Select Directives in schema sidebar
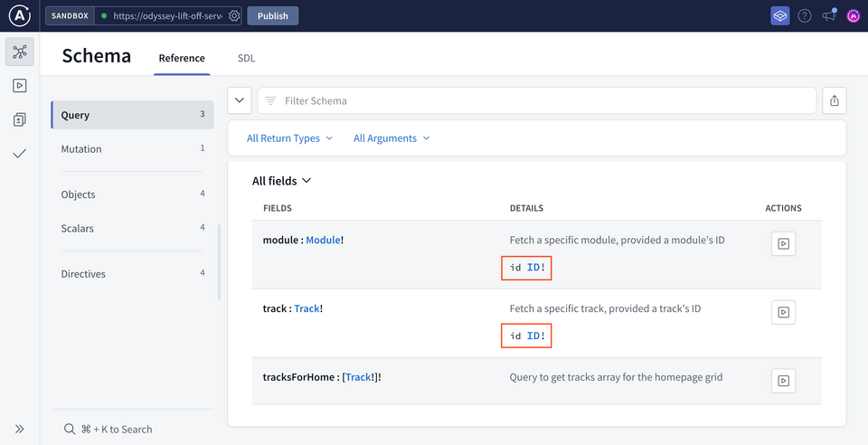The image size is (868, 445). point(132,273)
